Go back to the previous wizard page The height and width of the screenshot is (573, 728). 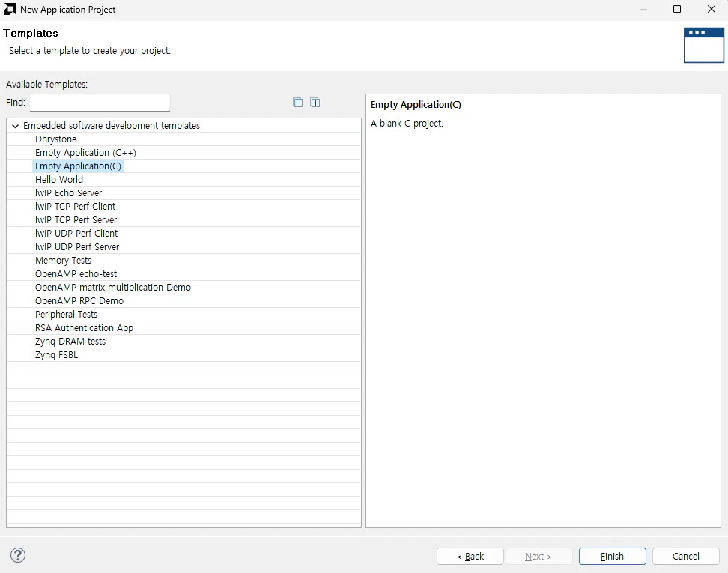(x=470, y=556)
